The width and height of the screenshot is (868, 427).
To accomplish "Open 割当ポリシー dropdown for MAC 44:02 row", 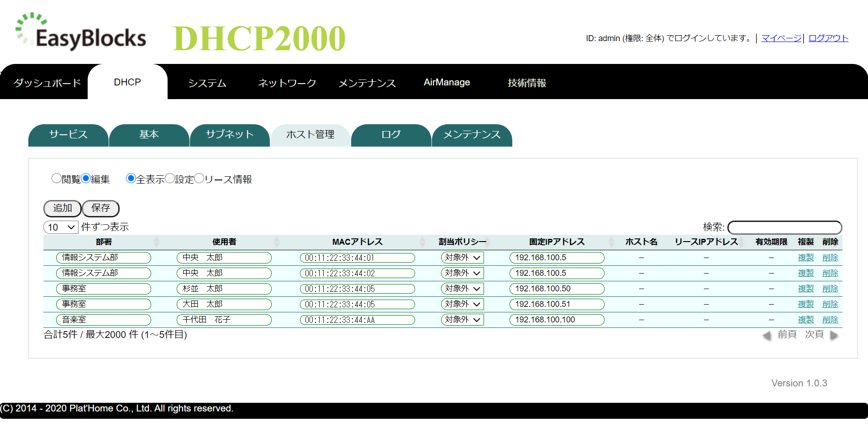I will [462, 273].
